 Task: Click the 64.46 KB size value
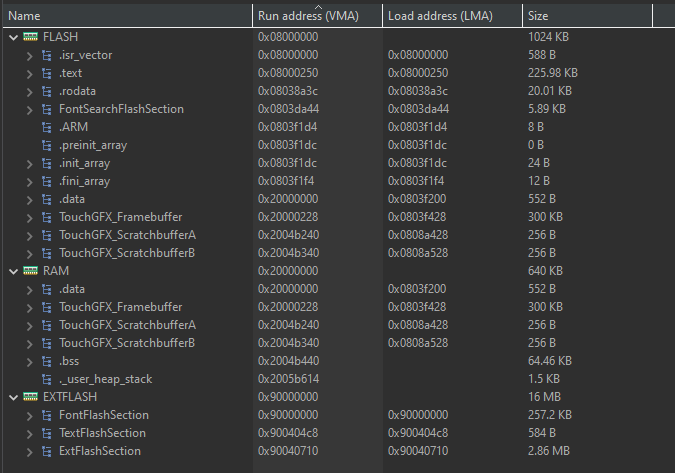pyautogui.click(x=550, y=361)
